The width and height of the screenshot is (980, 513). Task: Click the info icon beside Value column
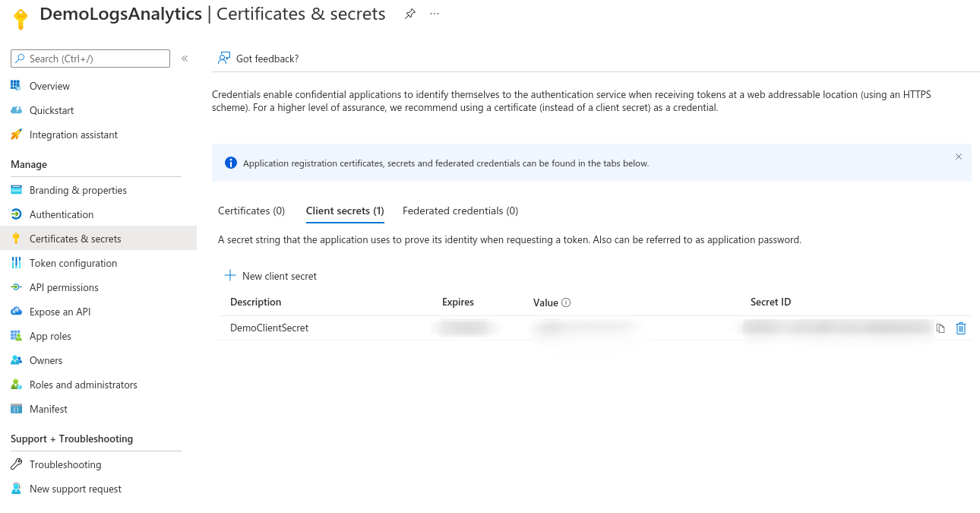click(564, 302)
